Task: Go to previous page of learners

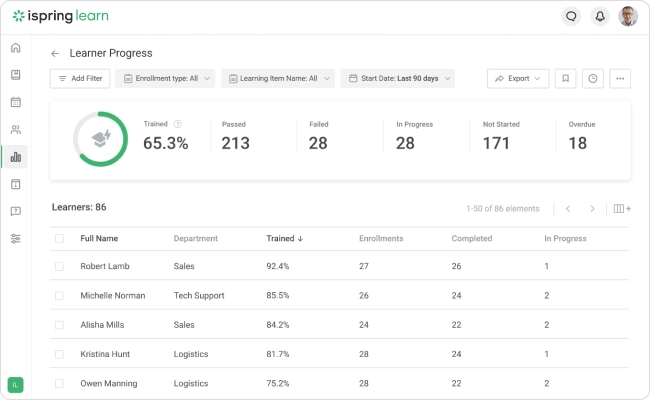Action: point(568,208)
